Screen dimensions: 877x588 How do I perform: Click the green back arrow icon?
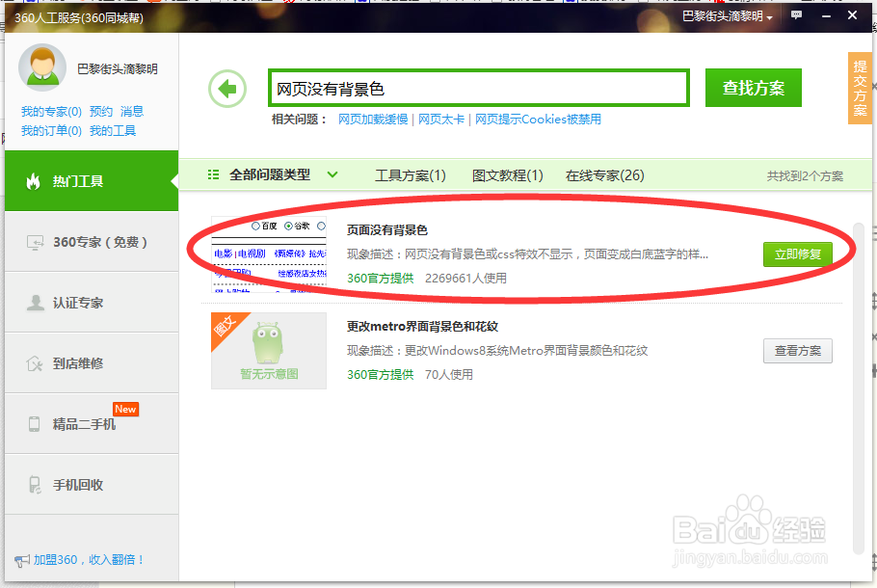pos(227,89)
